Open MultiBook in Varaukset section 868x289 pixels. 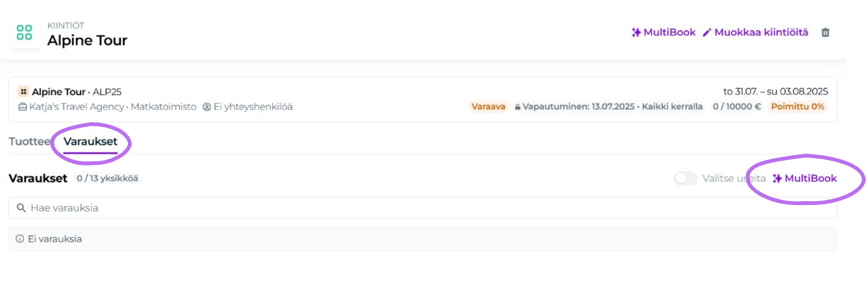click(x=805, y=178)
